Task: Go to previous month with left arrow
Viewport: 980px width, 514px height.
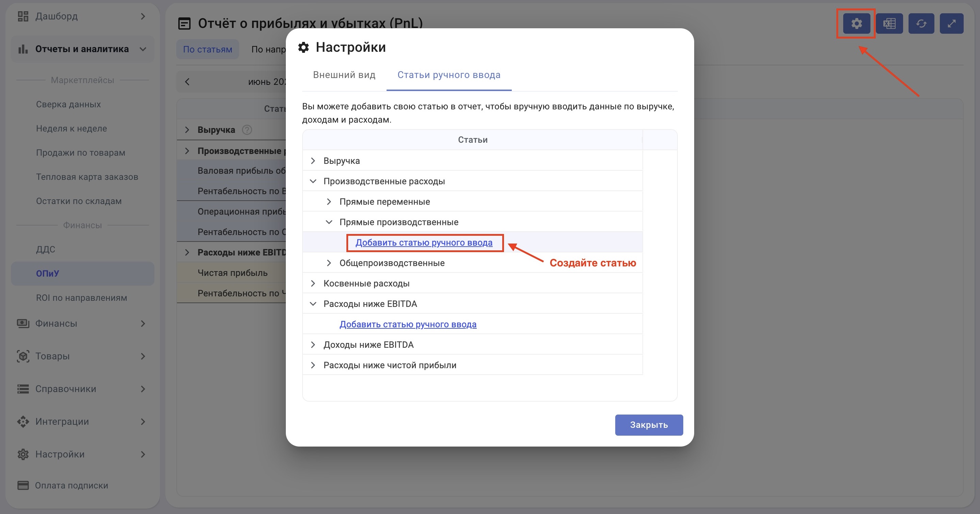Action: [187, 82]
